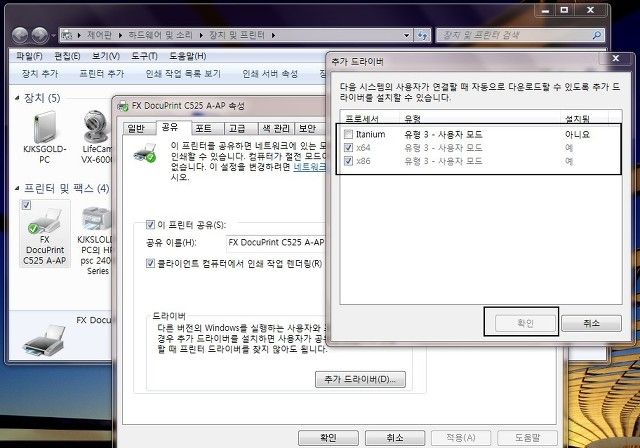Expand the chevron after '제어판' in address bar
Screen dimensions: 640x448
(x=120, y=35)
